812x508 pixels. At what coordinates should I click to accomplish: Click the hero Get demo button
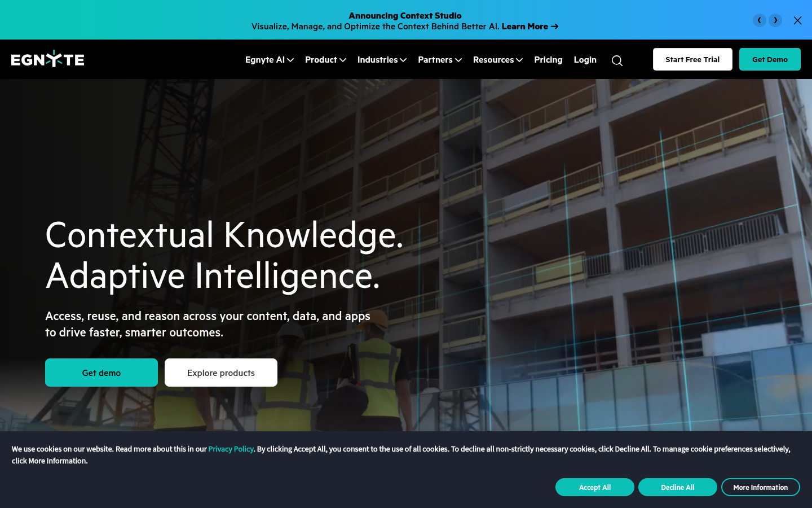coord(101,373)
